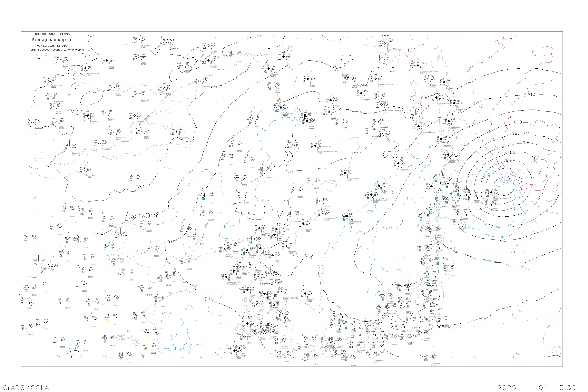Click the Хилок station cloud-cover symbol

point(107,61)
